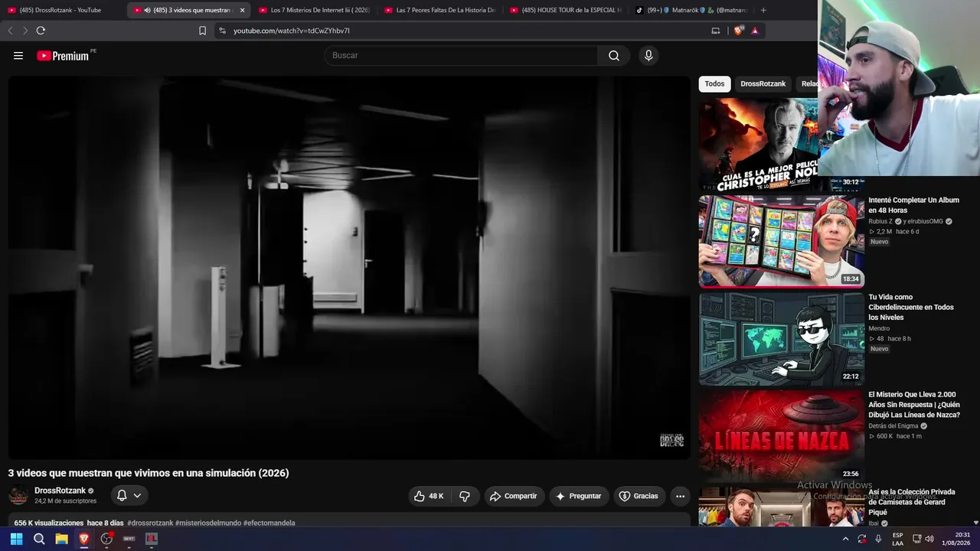Switch to the Los 7 Misterios De Internet tab

point(313,10)
